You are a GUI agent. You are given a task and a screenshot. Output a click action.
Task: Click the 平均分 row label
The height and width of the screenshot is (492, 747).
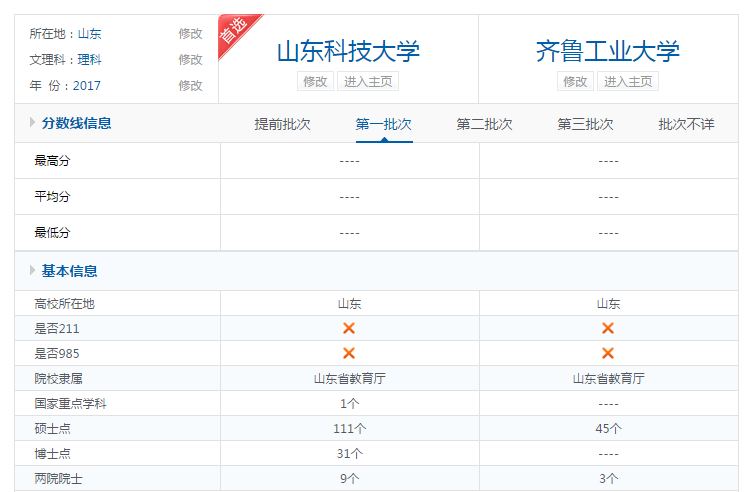pos(52,197)
